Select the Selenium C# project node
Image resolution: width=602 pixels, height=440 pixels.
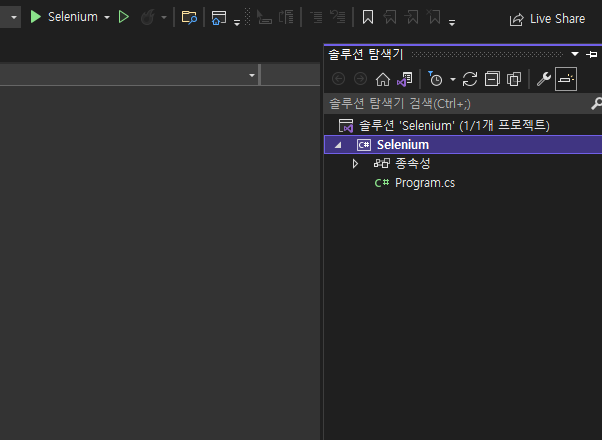pyautogui.click(x=463, y=145)
